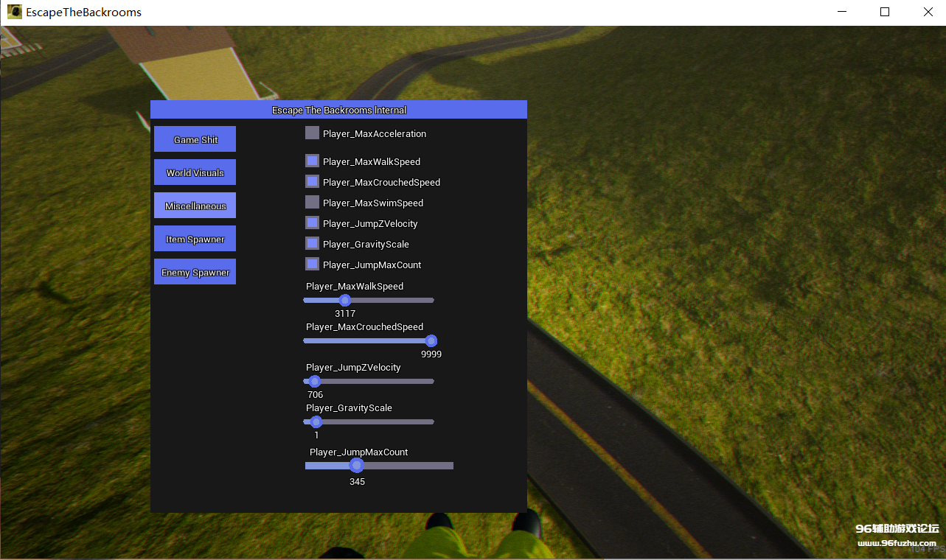
Task: Click the Escape The Backrooms Internal title bar
Action: pyautogui.click(x=338, y=110)
